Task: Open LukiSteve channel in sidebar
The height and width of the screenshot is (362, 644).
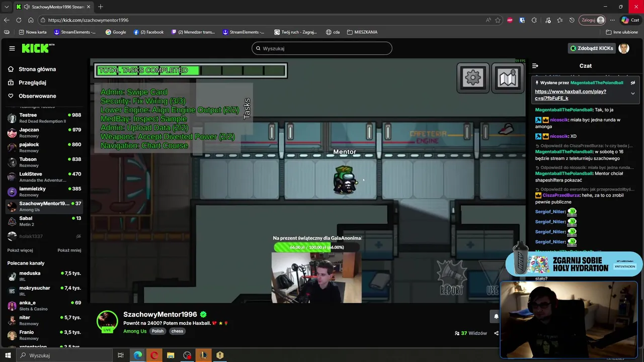Action: pos(44,176)
